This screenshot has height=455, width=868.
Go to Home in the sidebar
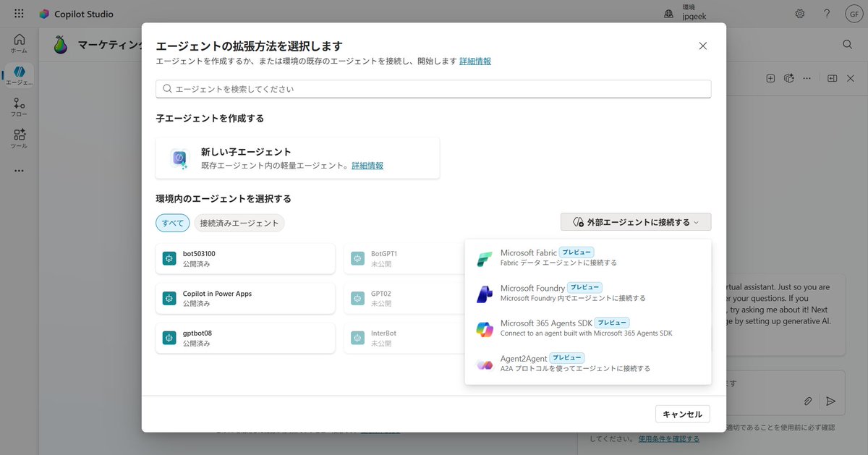(19, 43)
